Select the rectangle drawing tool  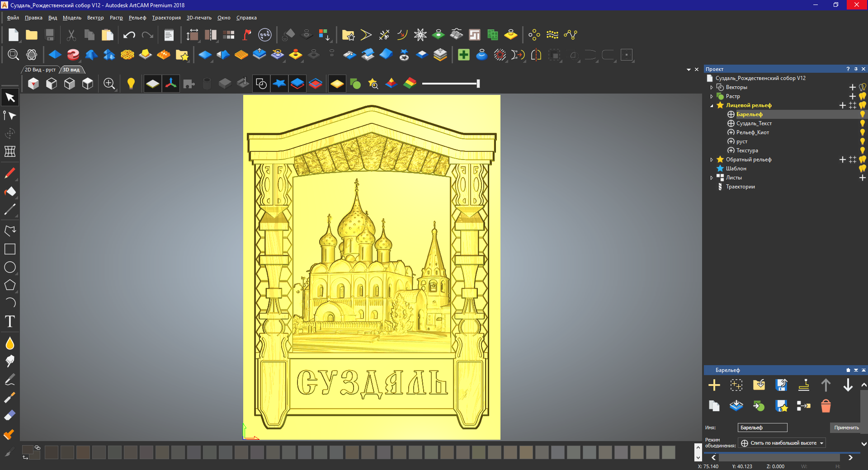pos(10,249)
